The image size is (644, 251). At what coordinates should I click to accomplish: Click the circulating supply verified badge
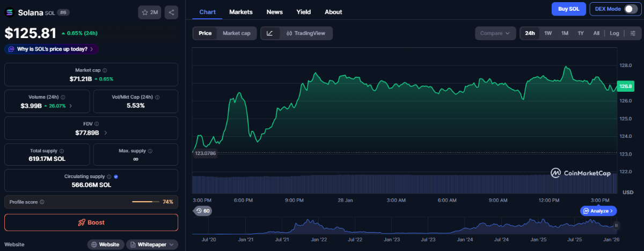click(116, 176)
